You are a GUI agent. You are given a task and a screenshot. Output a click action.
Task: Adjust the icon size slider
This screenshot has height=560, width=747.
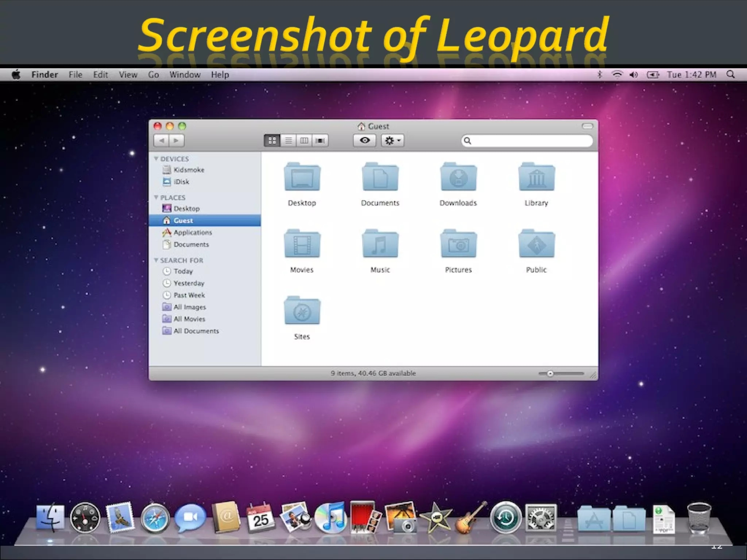point(550,373)
